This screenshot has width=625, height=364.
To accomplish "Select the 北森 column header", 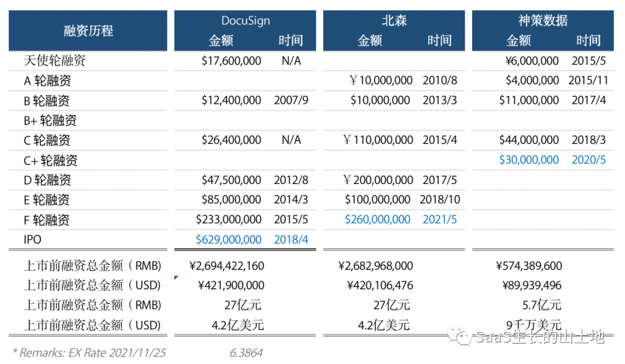I will tap(394, 21).
